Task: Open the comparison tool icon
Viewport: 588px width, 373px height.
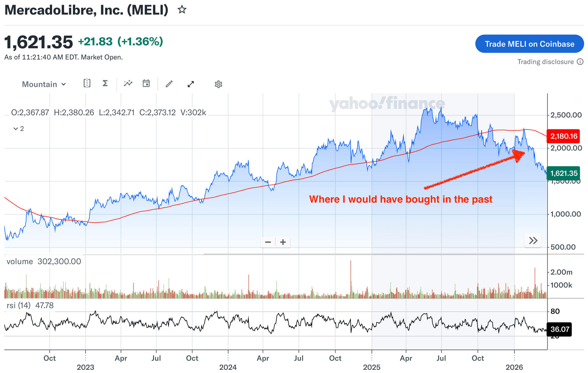Action: 87,84
